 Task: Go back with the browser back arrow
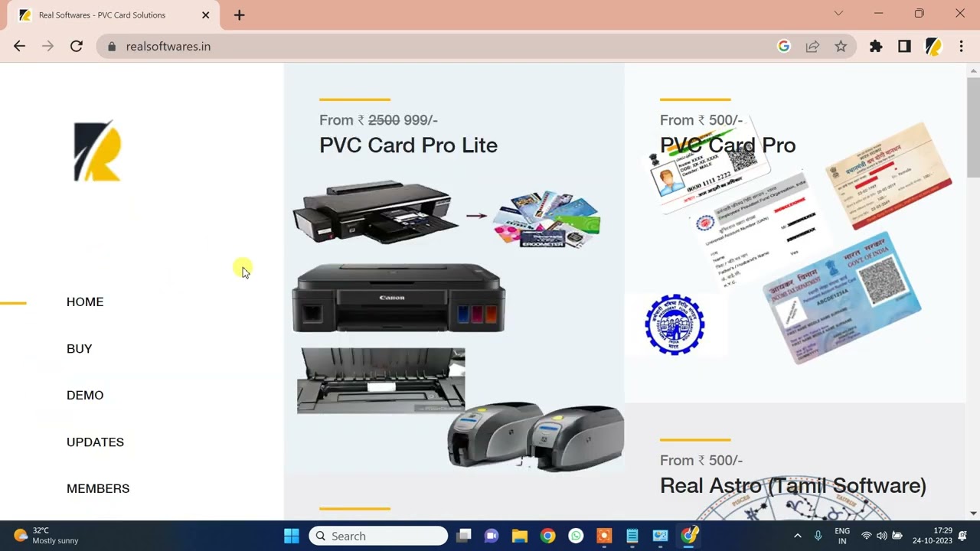pyautogui.click(x=19, y=47)
